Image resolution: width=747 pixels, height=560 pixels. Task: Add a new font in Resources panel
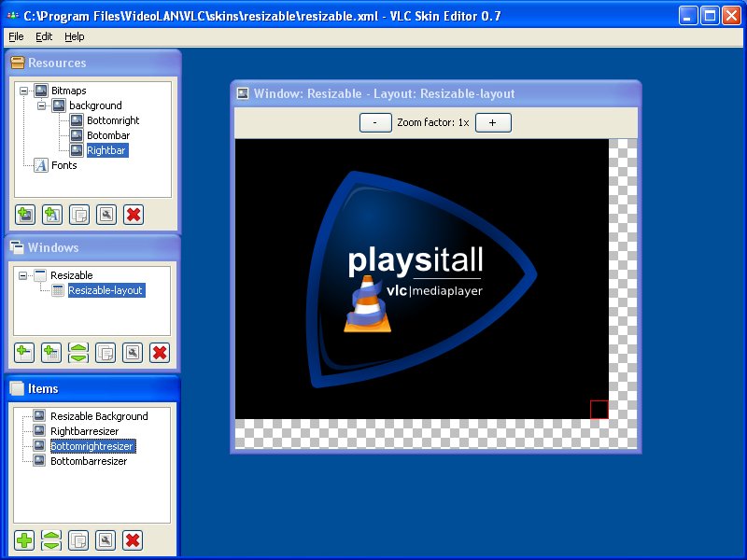pyautogui.click(x=52, y=215)
